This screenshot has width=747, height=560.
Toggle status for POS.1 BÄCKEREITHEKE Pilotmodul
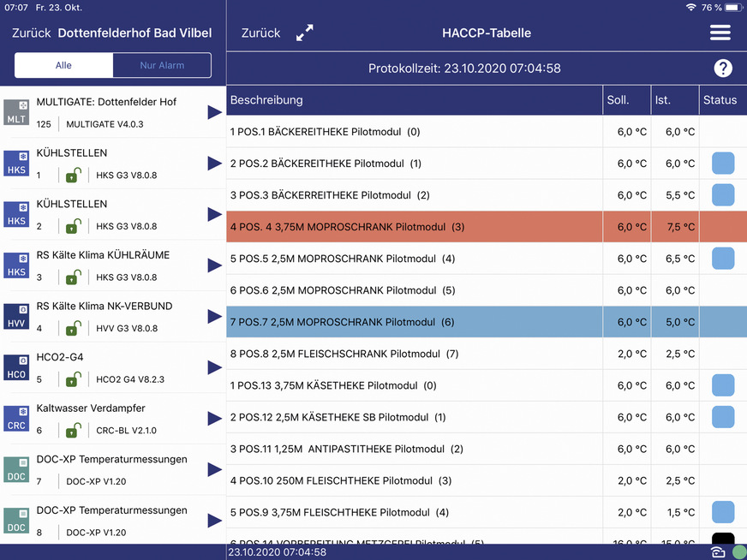tap(721, 132)
